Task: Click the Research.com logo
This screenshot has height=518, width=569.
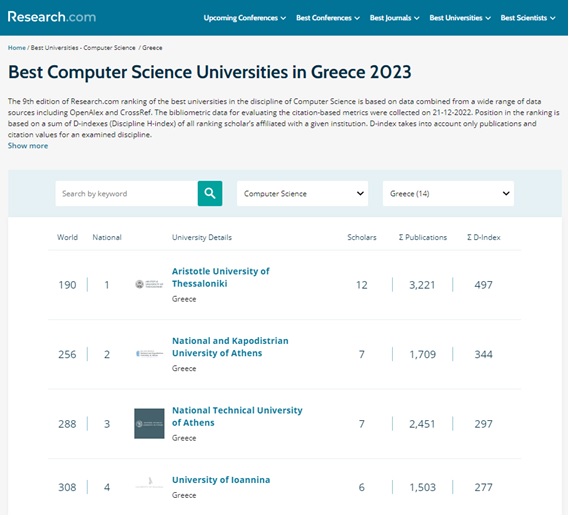Action: (52, 17)
